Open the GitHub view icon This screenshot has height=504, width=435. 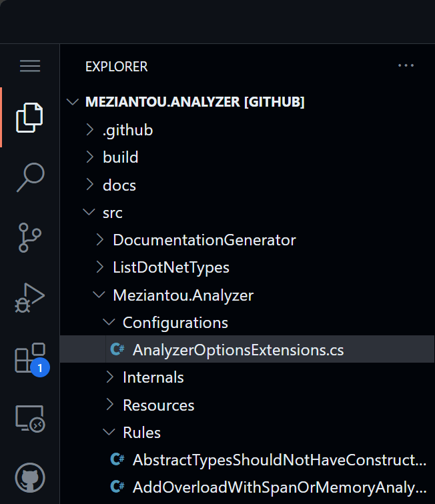click(30, 477)
